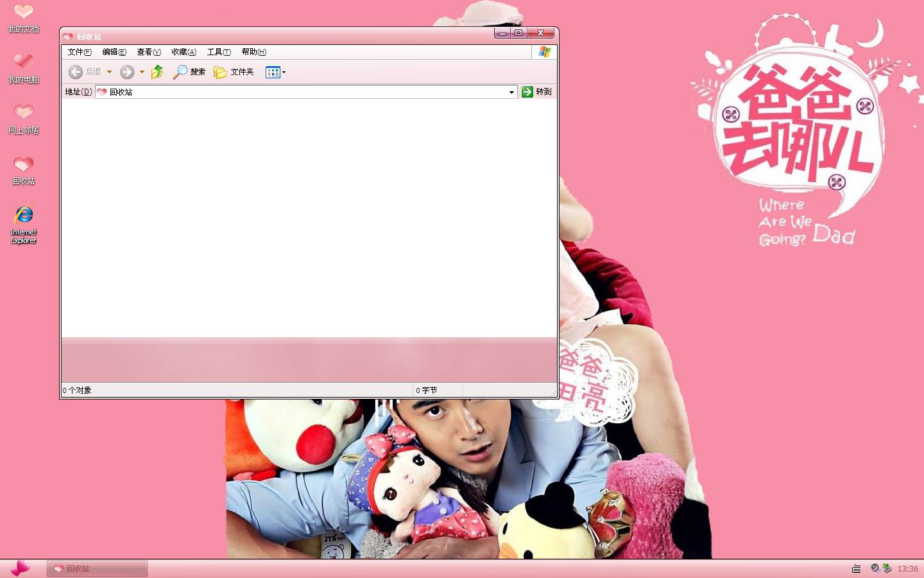Click the 回收站 taskbar button

(97, 568)
